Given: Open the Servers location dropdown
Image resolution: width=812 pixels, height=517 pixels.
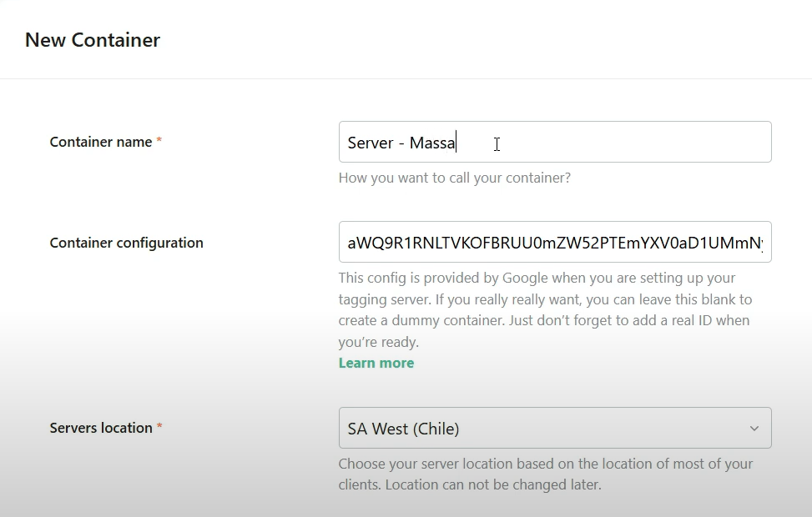Looking at the screenshot, I should click(555, 428).
